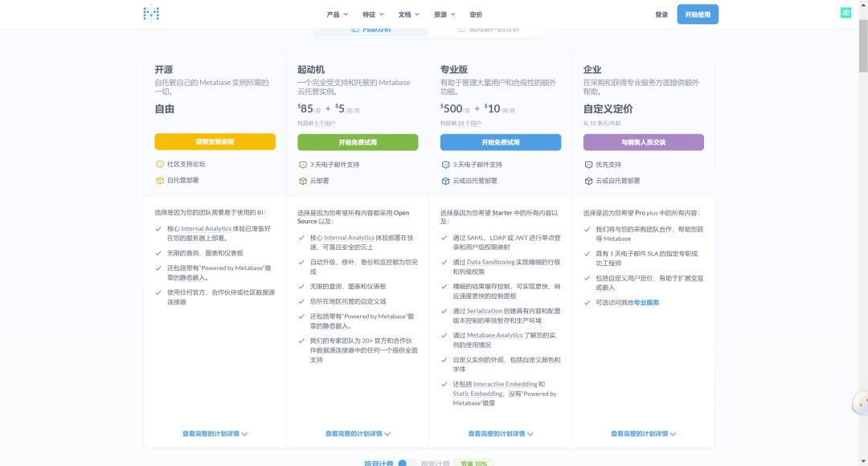
Task: Click the blue 开始使用 button in the header
Action: click(x=698, y=14)
